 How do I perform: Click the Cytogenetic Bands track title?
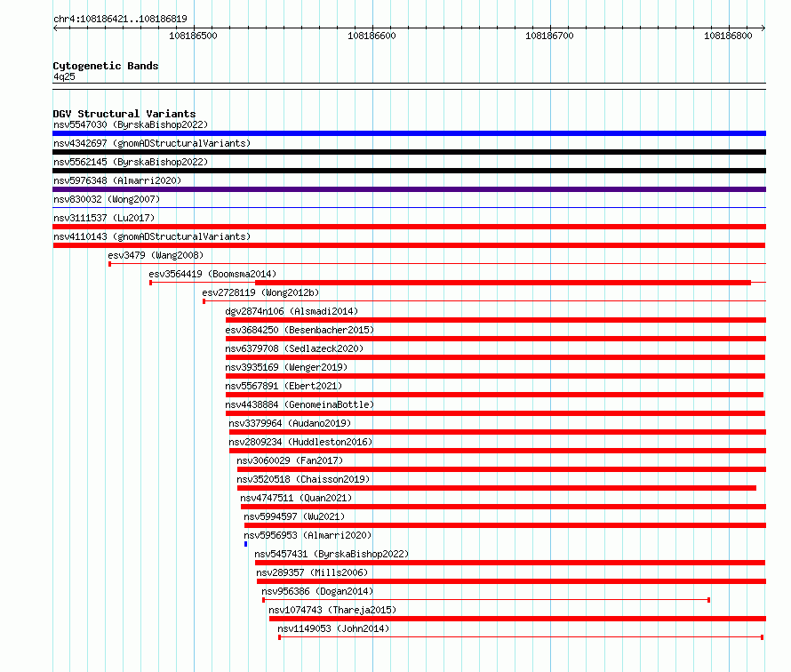106,66
